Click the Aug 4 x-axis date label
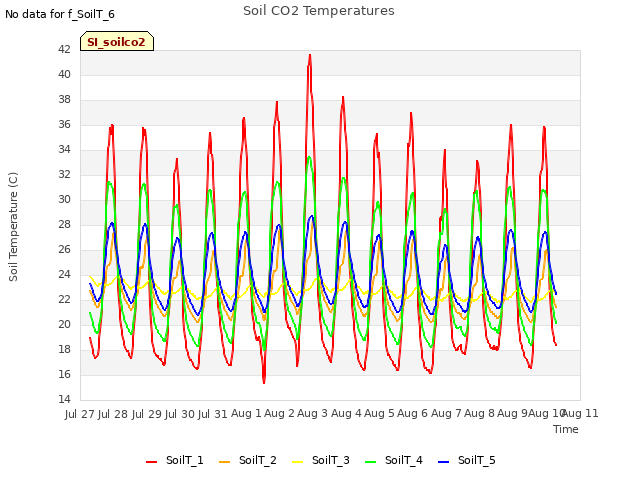Viewport: 640px width, 480px height. click(x=346, y=414)
